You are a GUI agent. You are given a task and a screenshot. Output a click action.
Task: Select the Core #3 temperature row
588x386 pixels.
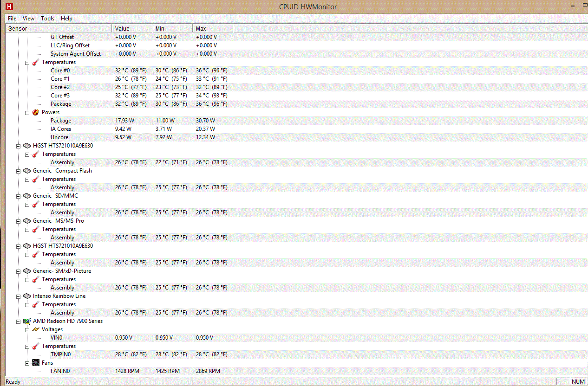point(296,96)
